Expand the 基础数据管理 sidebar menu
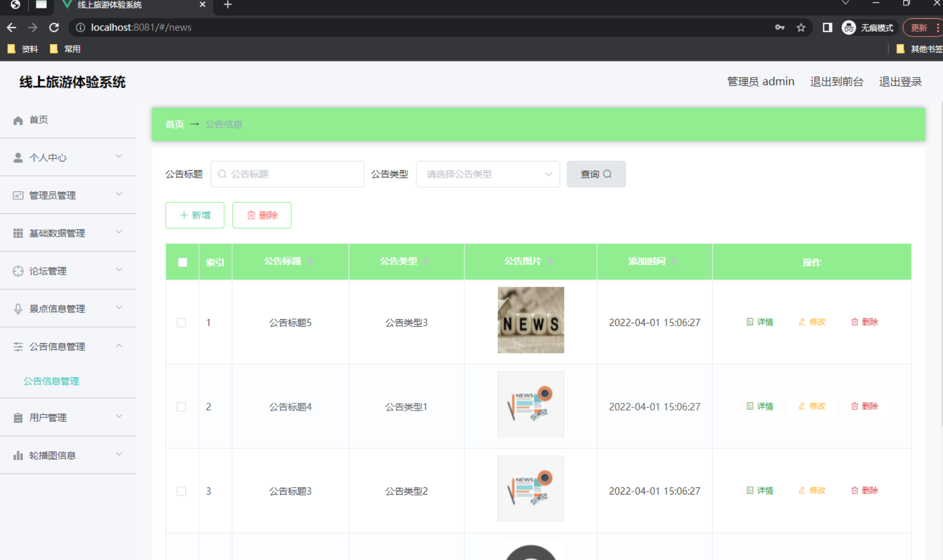This screenshot has width=943, height=560. [x=68, y=233]
